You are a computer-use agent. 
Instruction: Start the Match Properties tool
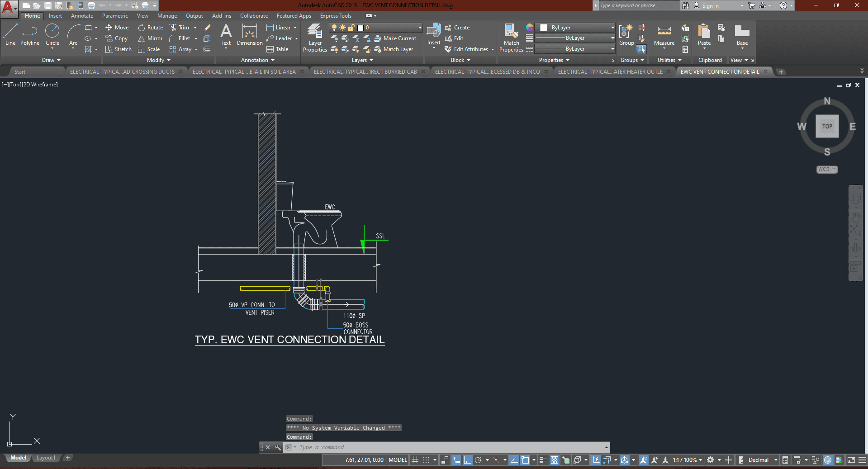coord(511,38)
